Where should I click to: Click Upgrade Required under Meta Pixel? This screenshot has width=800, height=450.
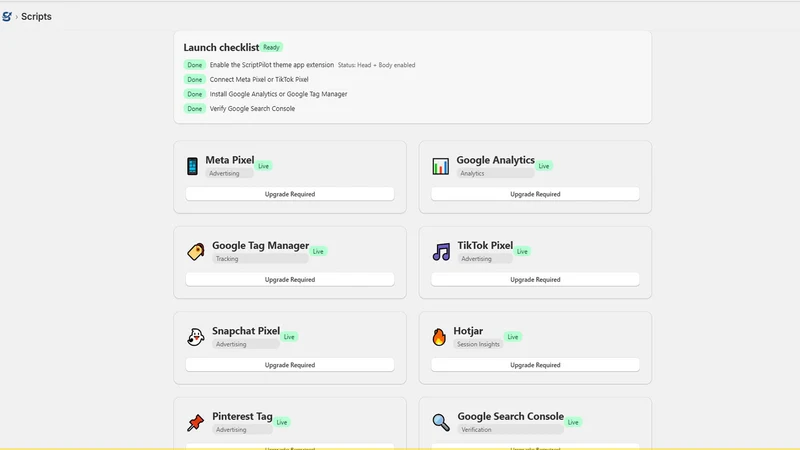(x=290, y=194)
